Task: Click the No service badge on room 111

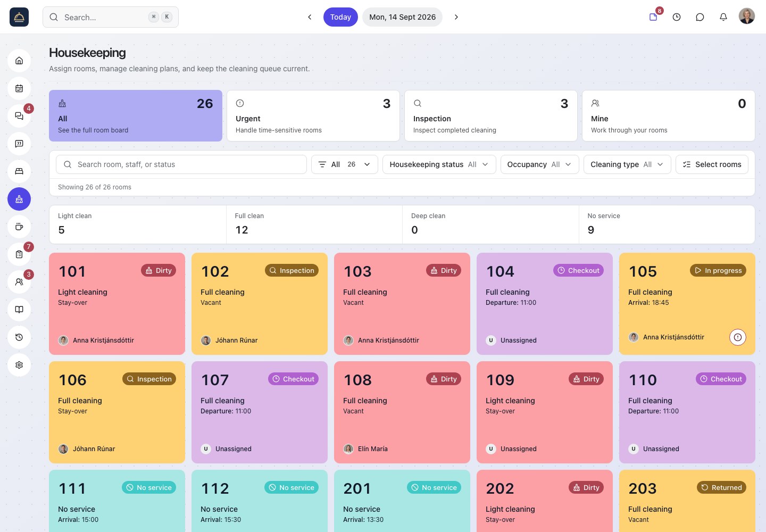Action: tap(149, 487)
